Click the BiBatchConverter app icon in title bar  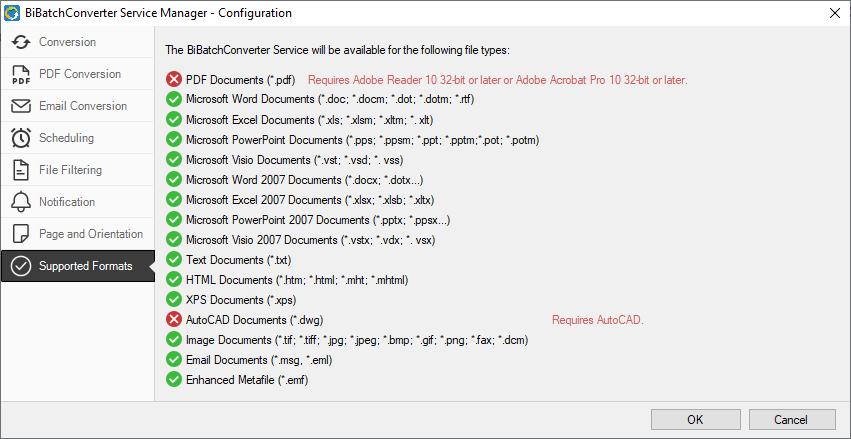tap(12, 13)
